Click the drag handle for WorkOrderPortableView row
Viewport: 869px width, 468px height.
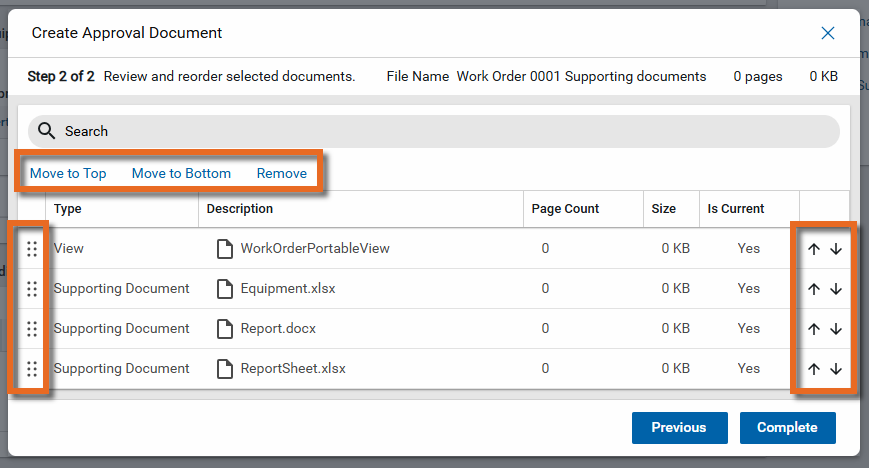click(x=32, y=249)
